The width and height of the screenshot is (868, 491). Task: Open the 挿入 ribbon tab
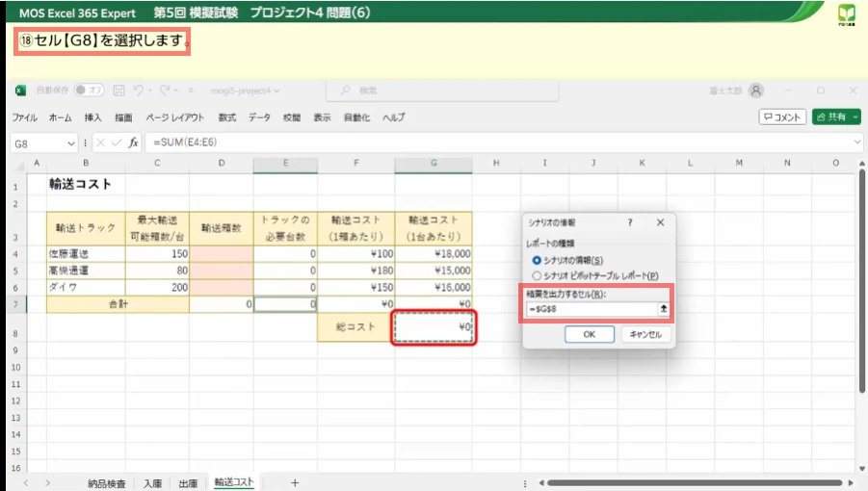tap(92, 117)
